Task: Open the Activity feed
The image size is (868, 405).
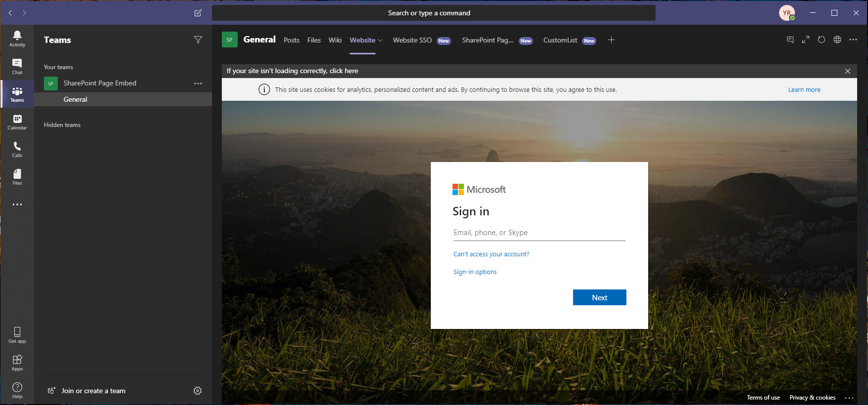Action: pos(17,39)
